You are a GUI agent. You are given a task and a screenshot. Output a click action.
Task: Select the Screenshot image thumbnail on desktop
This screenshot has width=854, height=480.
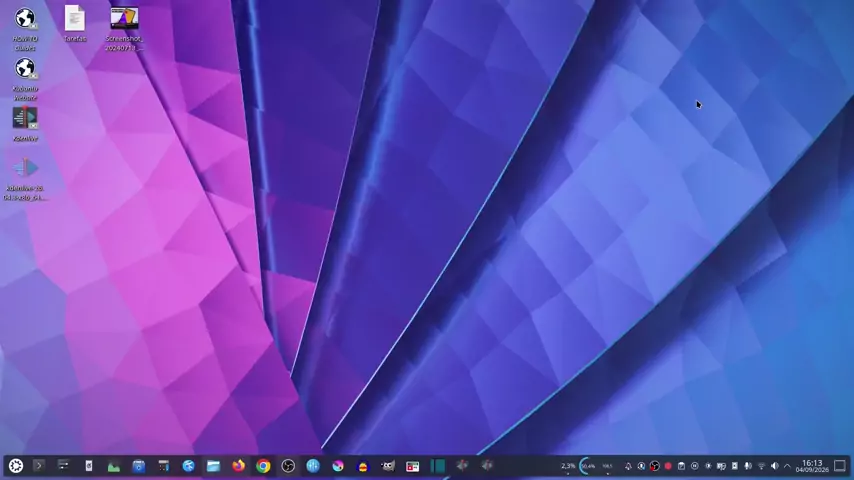(124, 29)
